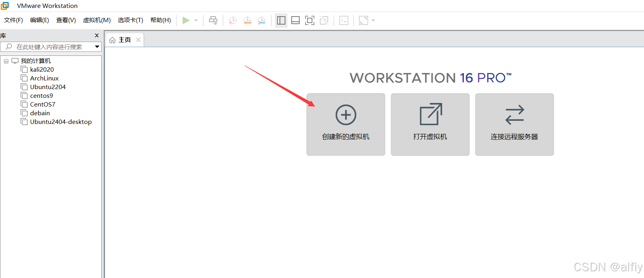Toggle the library sidebar view icon
Screen dimensions: 644x278
281,20
